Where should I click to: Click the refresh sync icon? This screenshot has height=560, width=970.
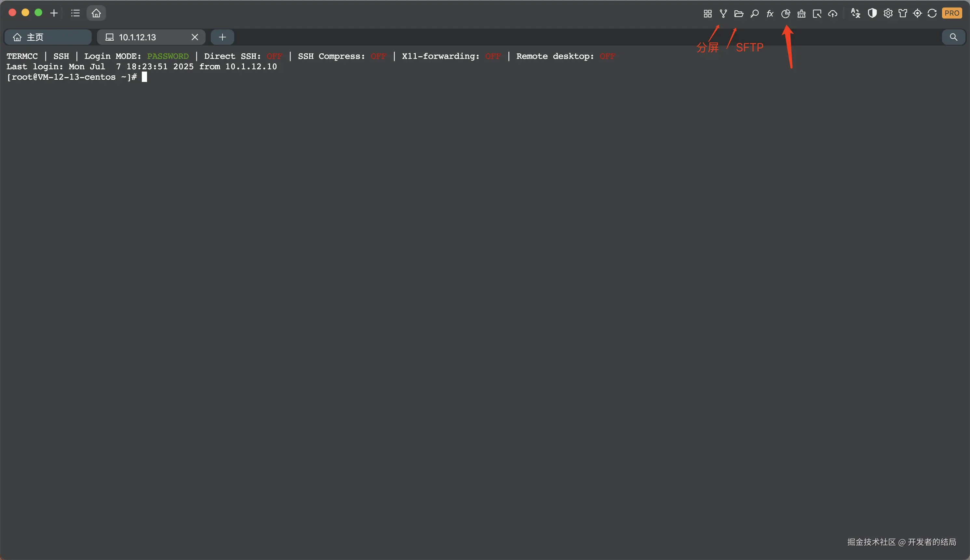(x=932, y=13)
